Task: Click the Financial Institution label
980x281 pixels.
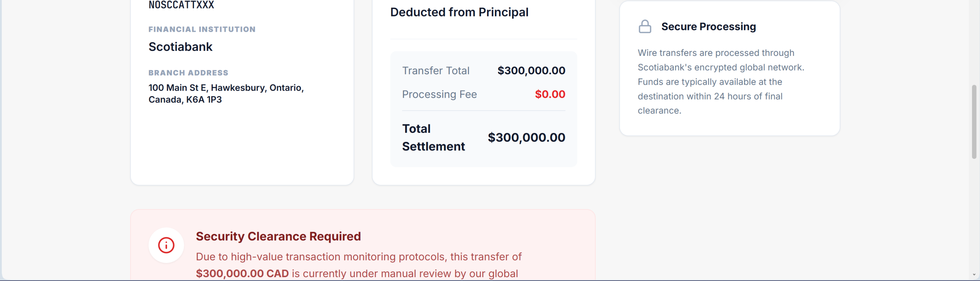Action: 202,29
